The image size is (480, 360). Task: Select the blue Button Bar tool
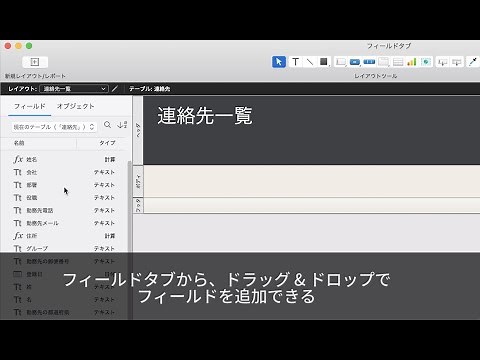[x=369, y=62]
